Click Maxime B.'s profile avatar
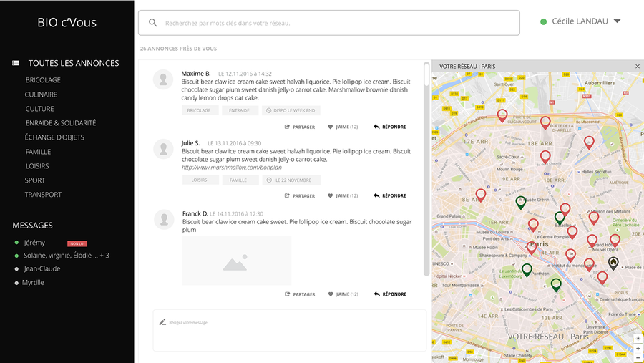Viewport: 644px width, 363px height. [164, 79]
